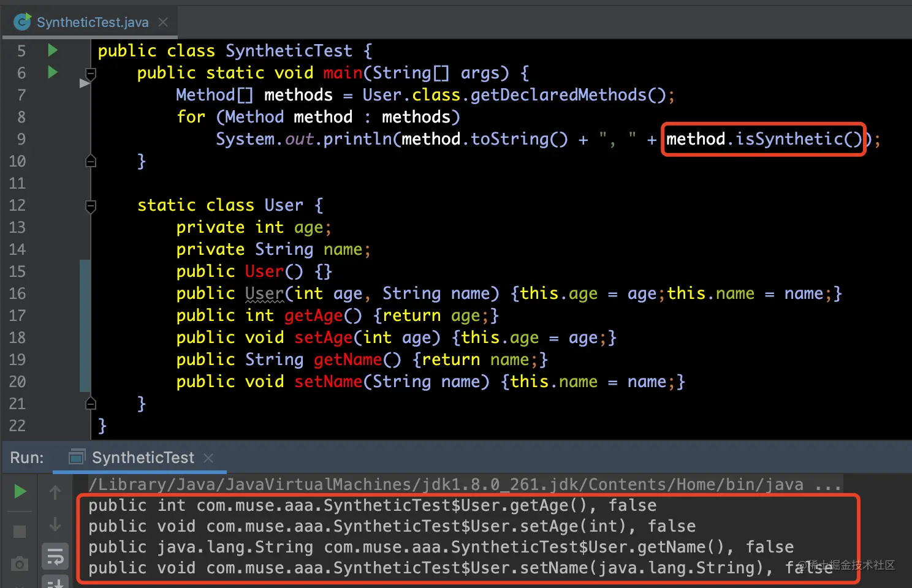Image resolution: width=912 pixels, height=588 pixels.
Task: Click line number 15 in the gutter
Action: click(x=17, y=271)
